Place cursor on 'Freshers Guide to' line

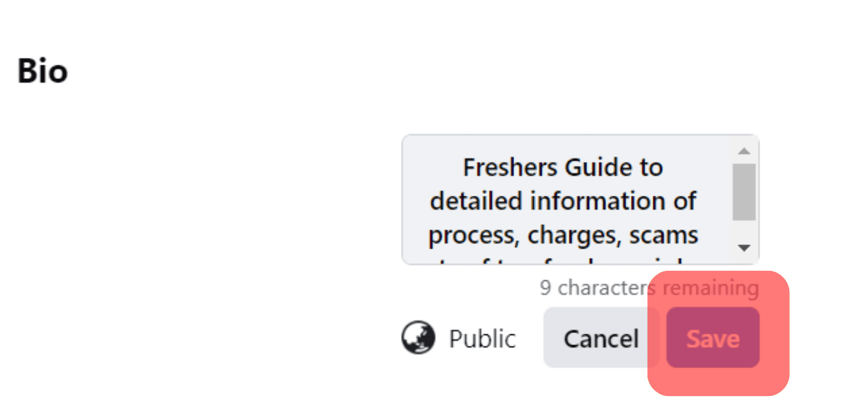(563, 168)
